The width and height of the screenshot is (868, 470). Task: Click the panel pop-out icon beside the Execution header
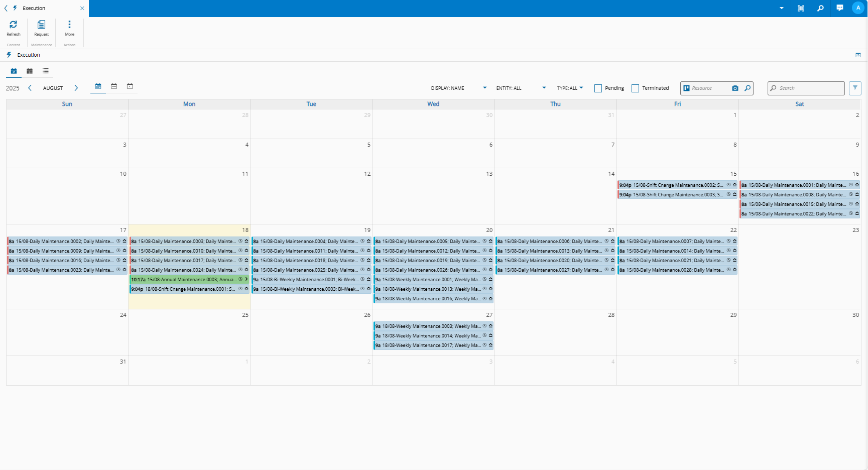pyautogui.click(x=858, y=55)
